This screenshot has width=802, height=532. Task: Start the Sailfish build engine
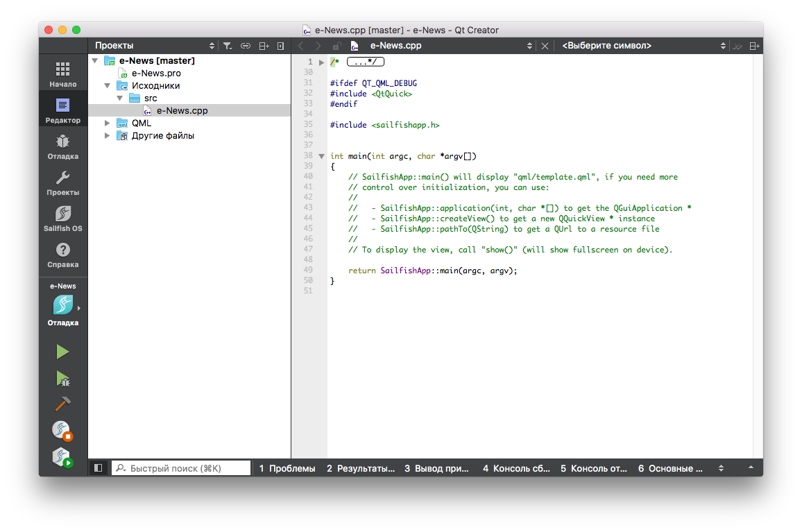pyautogui.click(x=62, y=457)
